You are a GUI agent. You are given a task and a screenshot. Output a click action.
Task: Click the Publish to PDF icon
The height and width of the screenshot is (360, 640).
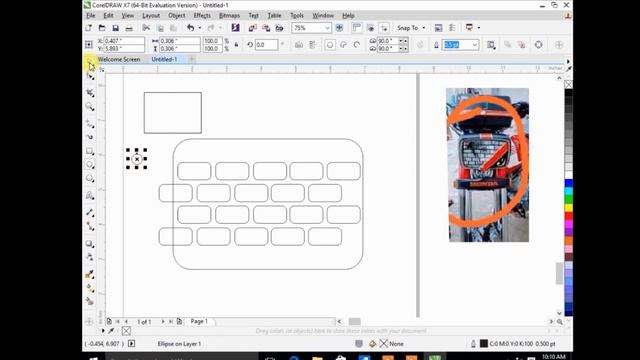280,28
